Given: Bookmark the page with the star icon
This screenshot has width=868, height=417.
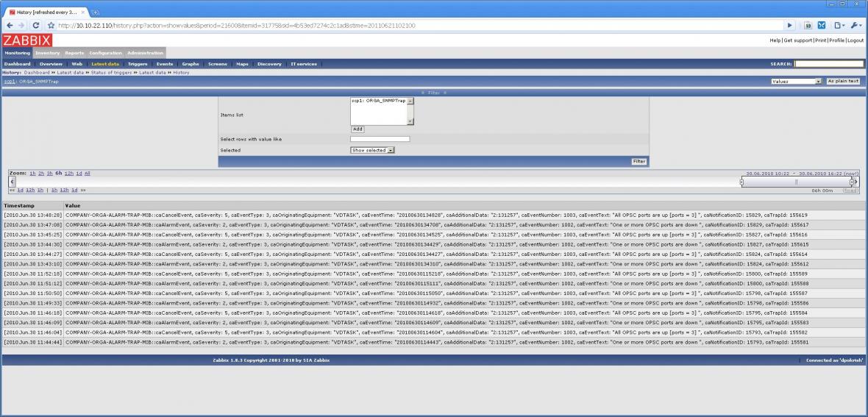Looking at the screenshot, I should [x=51, y=26].
